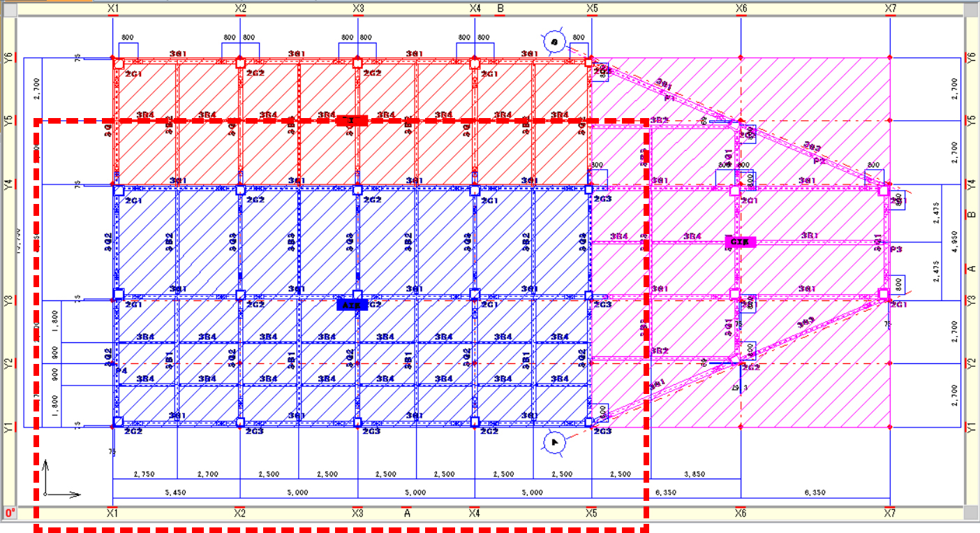Click the 0° rotation indicator in corner
The image size is (980, 533).
9,513
